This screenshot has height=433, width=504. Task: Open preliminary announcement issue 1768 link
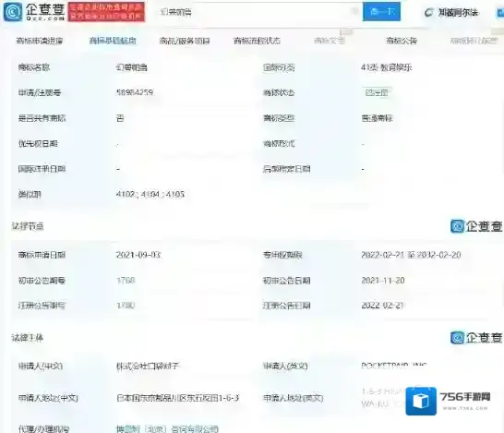[x=126, y=281]
